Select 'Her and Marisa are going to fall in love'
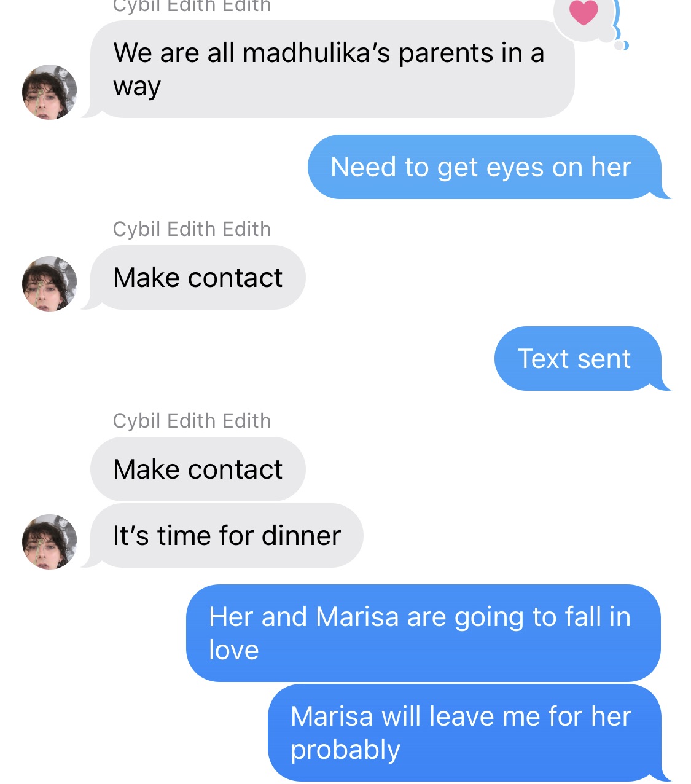The height and width of the screenshot is (784, 691). pyautogui.click(x=423, y=633)
